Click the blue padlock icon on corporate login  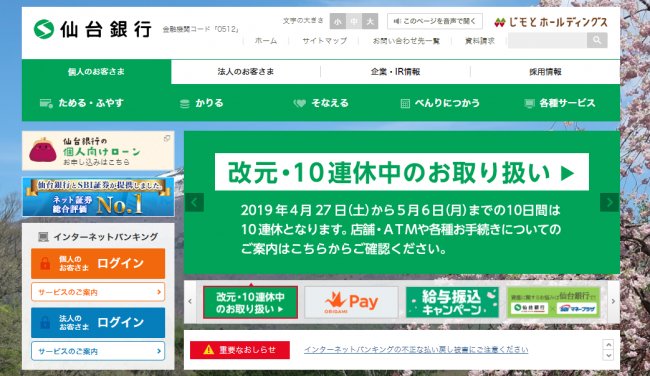click(45, 323)
